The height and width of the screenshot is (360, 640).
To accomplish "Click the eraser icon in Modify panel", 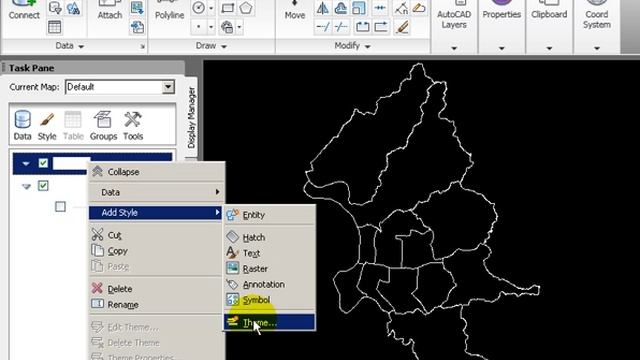I will point(419,8).
